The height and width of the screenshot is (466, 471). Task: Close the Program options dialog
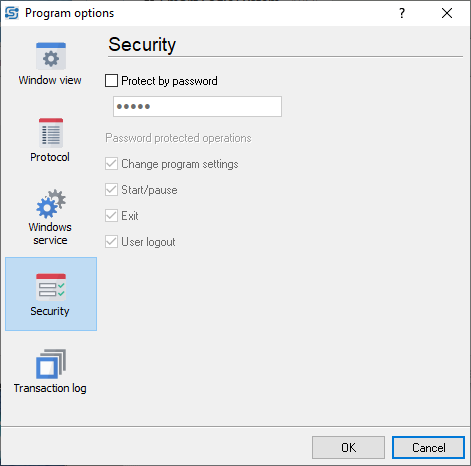point(447,13)
